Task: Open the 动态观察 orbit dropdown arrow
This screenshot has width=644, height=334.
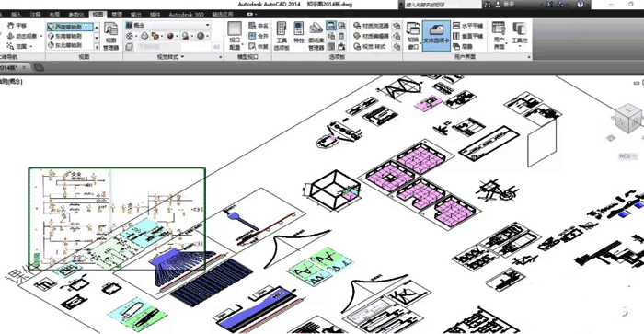Action: 41,36
